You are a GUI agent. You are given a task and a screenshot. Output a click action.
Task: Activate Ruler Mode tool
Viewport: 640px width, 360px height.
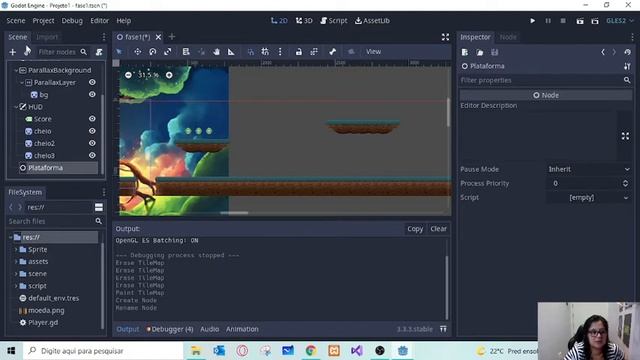pos(231,51)
